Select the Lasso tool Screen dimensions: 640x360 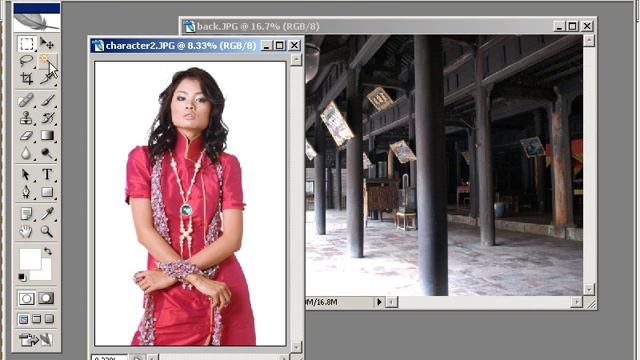[27, 61]
